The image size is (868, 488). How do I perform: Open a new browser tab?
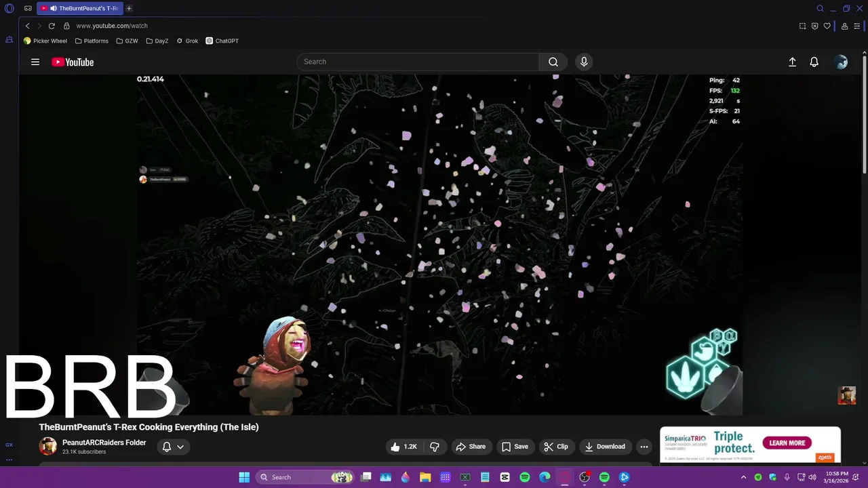(x=129, y=9)
